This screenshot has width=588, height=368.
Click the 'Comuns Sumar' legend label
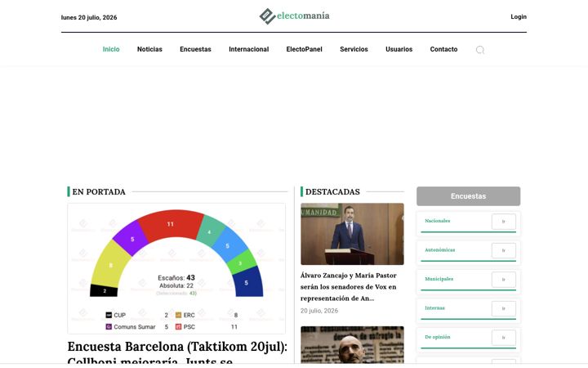tap(135, 326)
